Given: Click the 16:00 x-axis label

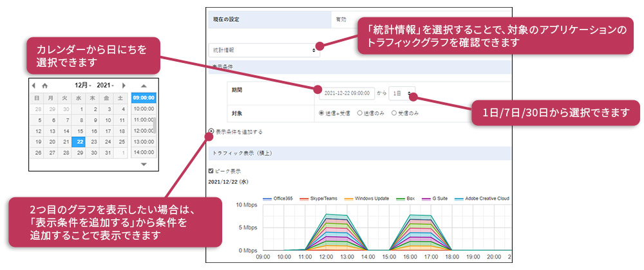Looking at the screenshot, I should tap(410, 256).
